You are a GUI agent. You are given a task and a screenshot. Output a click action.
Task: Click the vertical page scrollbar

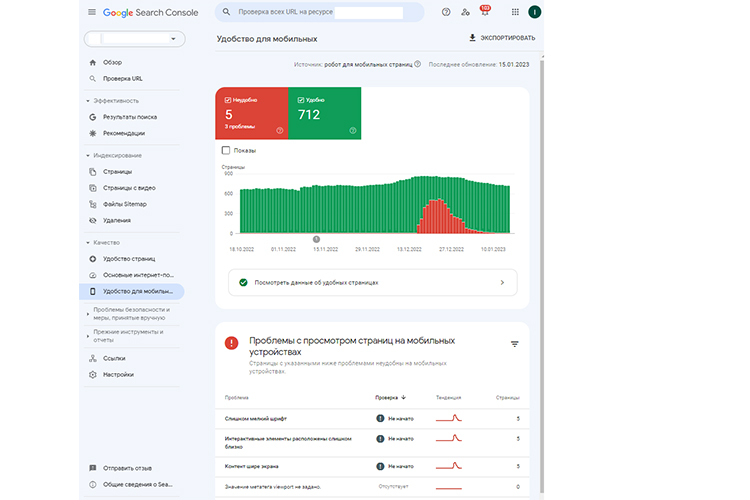542,275
